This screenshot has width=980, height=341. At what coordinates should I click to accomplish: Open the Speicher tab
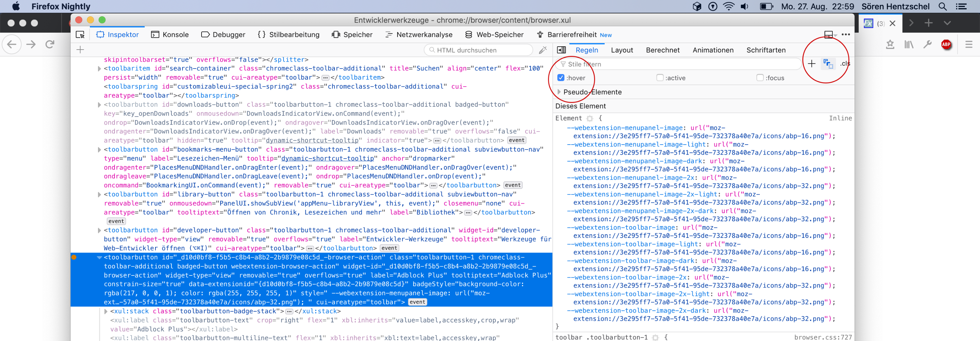click(x=352, y=35)
